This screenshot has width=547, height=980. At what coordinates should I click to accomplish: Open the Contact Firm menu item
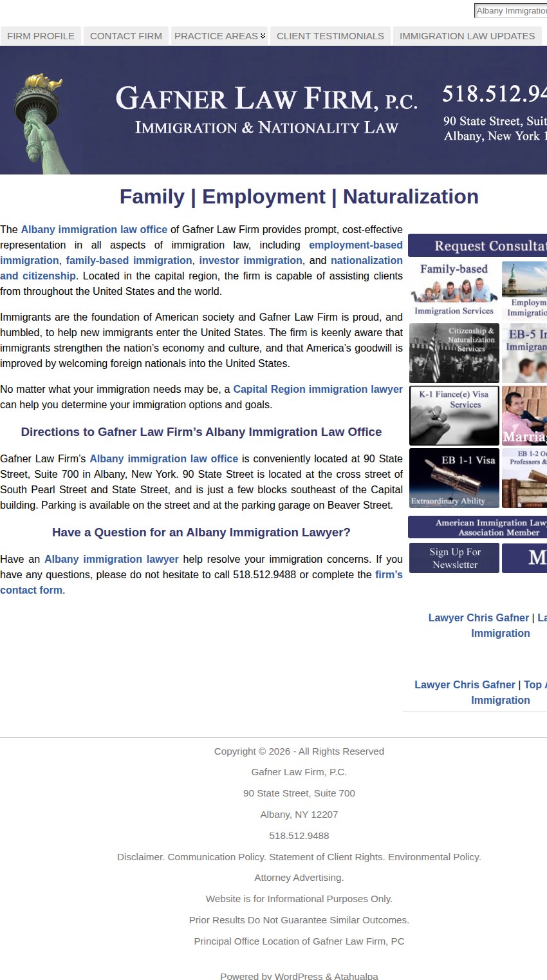[x=126, y=36]
